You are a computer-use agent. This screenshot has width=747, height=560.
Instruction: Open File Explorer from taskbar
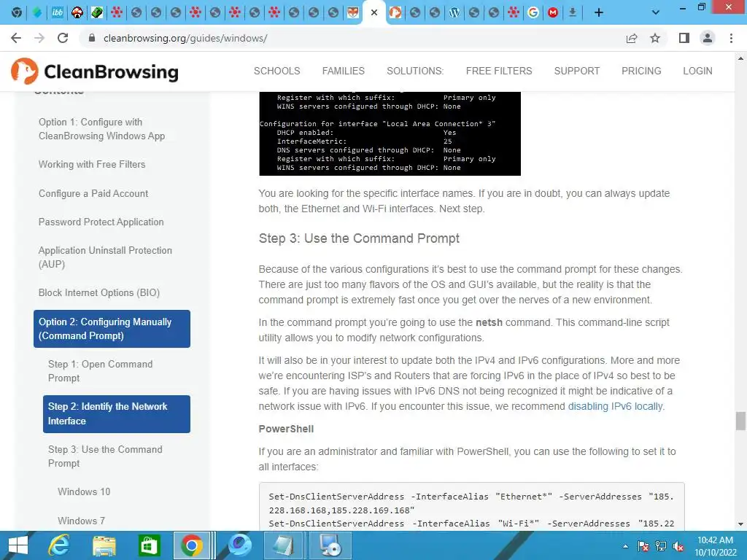tap(104, 545)
